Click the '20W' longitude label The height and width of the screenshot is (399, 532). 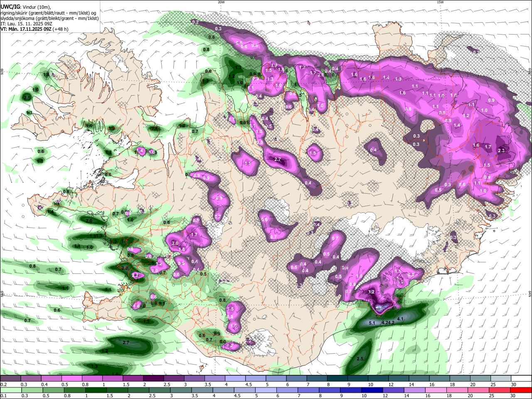tap(221, 2)
